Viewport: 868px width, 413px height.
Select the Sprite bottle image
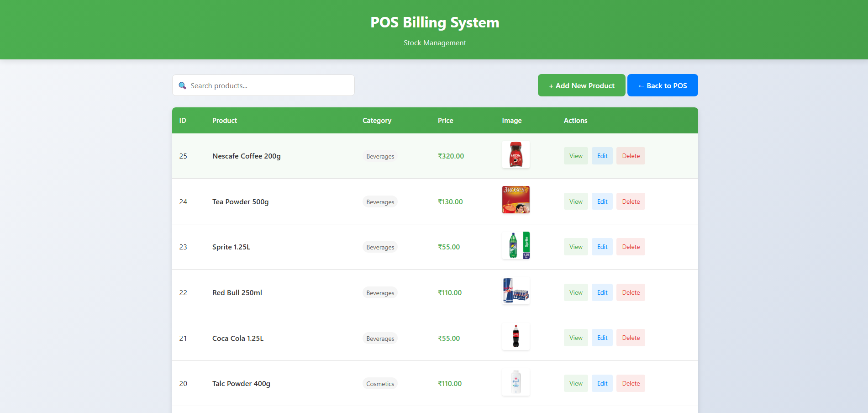click(x=516, y=245)
